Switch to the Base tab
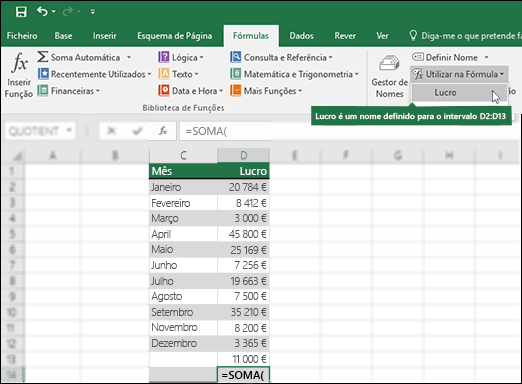Image resolution: width=522 pixels, height=384 pixels. click(x=63, y=36)
